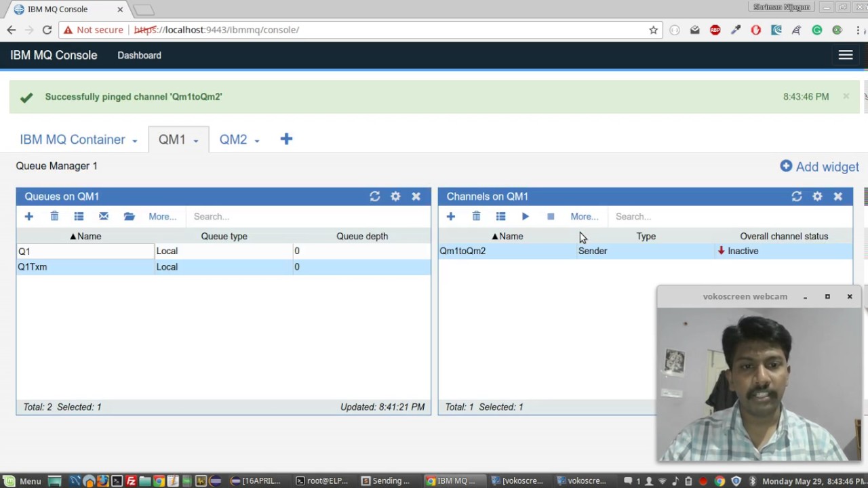Image resolution: width=868 pixels, height=488 pixels.
Task: Click the IBM MQ Console browser tab
Action: point(68,9)
